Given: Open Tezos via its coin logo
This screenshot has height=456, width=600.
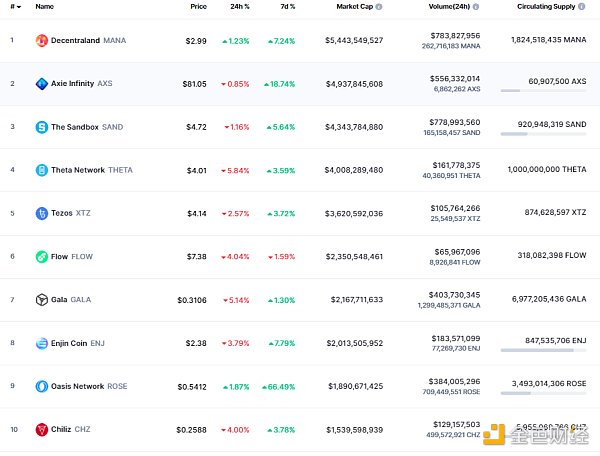Looking at the screenshot, I should 41,213.
